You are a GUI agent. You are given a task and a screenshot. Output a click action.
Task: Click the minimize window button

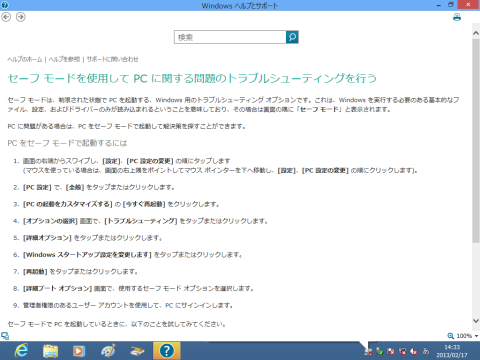pyautogui.click(x=439, y=5)
